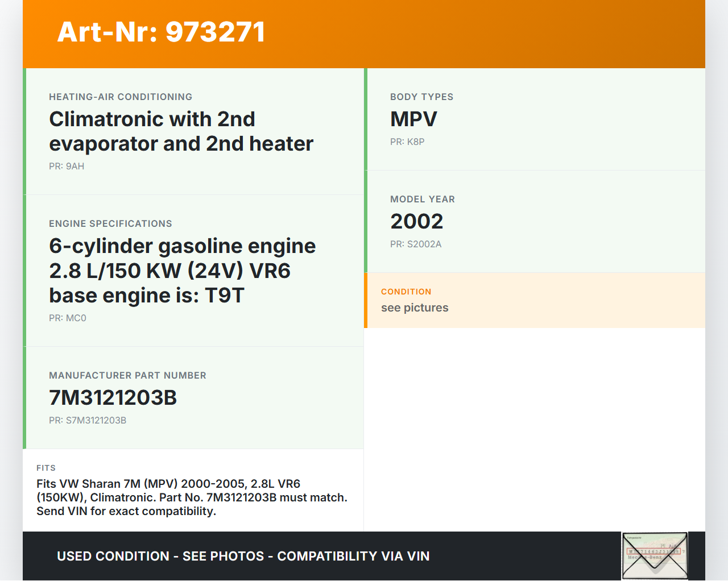Image resolution: width=728 pixels, height=581 pixels.
Task: Select part number 7M3121203B
Action: pos(113,397)
